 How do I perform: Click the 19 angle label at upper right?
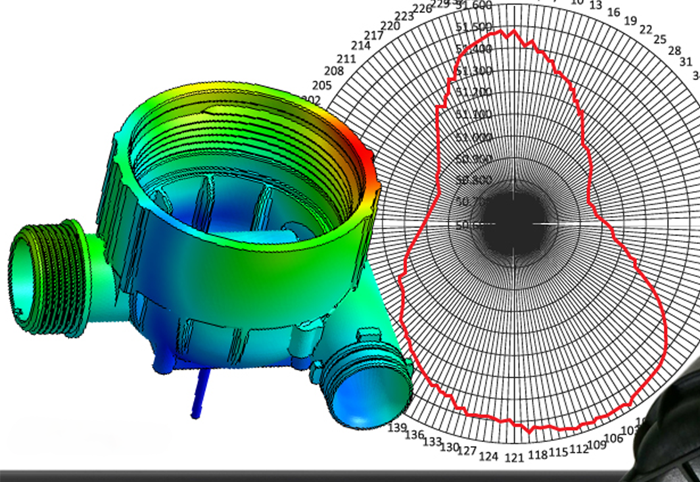coord(630,21)
